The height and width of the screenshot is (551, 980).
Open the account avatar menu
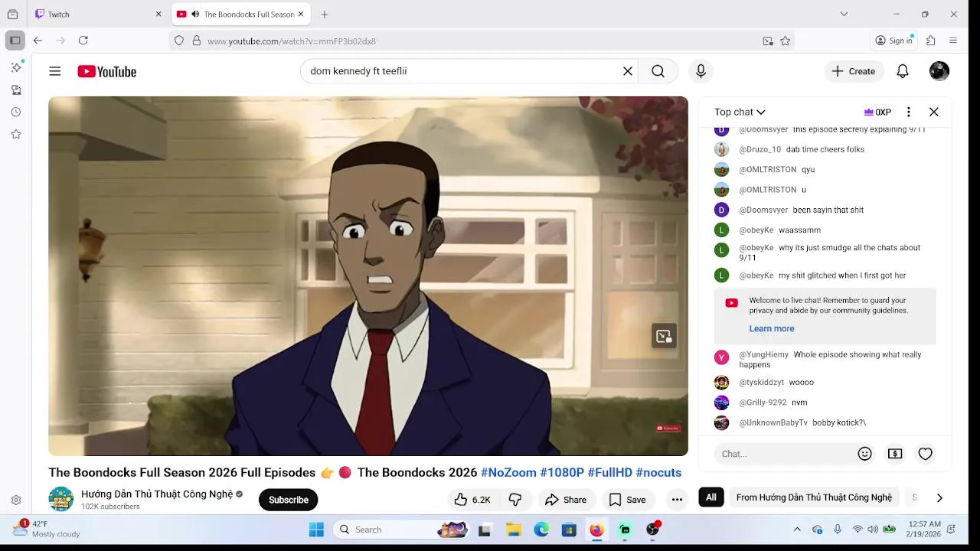click(x=939, y=71)
